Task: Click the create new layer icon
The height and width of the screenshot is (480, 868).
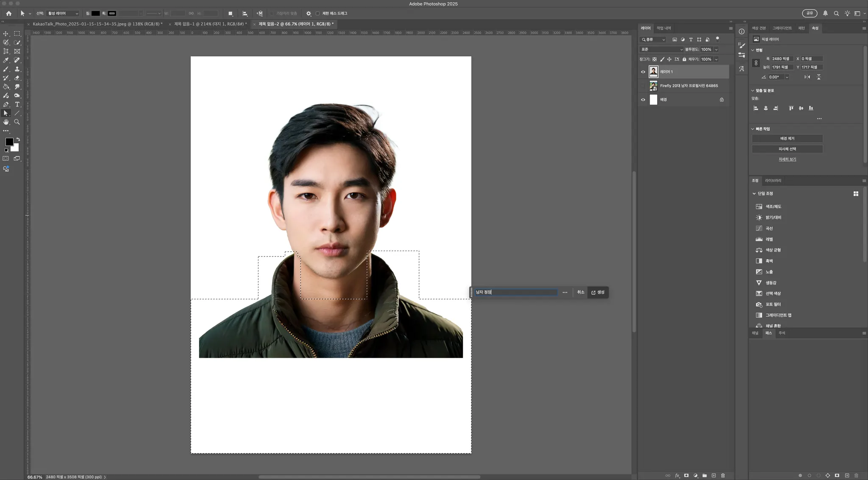Action: [x=714, y=475]
